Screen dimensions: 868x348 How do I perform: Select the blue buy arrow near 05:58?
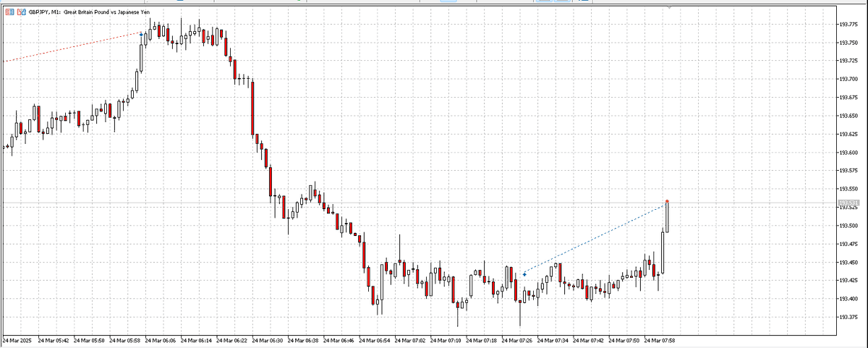pos(141,34)
